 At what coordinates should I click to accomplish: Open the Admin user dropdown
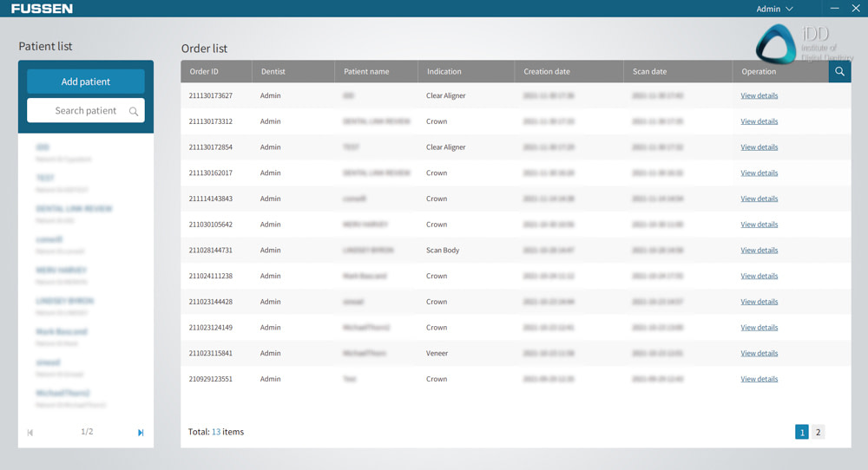click(774, 9)
